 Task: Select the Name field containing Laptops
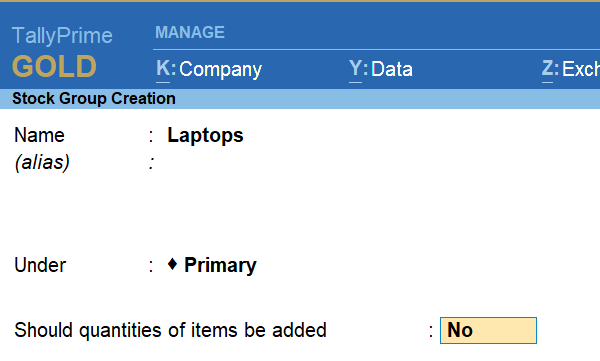click(x=205, y=135)
